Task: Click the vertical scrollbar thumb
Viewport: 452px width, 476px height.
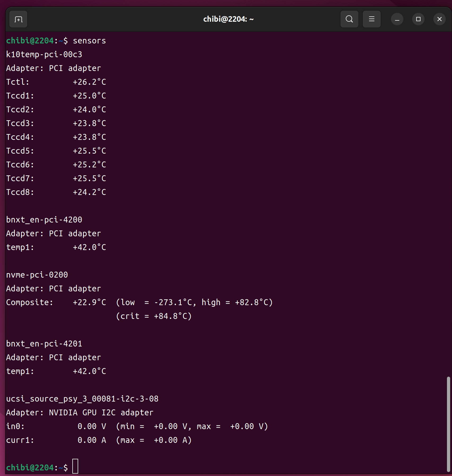Action: pyautogui.click(x=448, y=424)
